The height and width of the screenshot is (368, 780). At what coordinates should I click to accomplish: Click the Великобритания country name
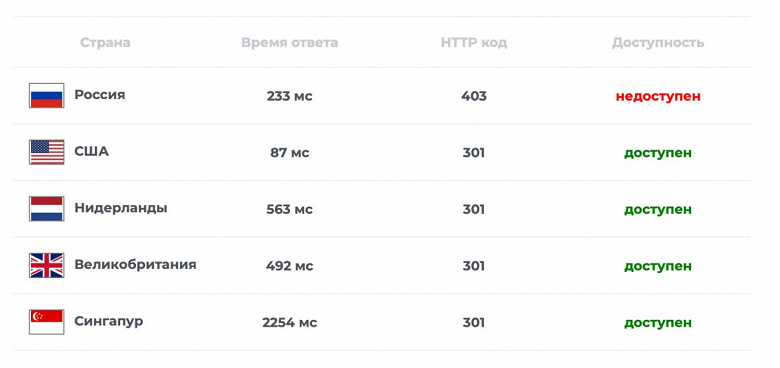[x=135, y=265]
